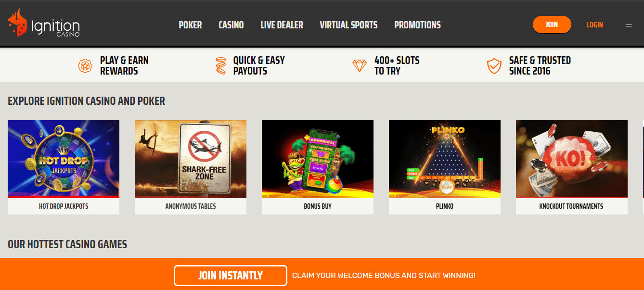
Task: Open the hamburger menu icon
Action: point(629,25)
